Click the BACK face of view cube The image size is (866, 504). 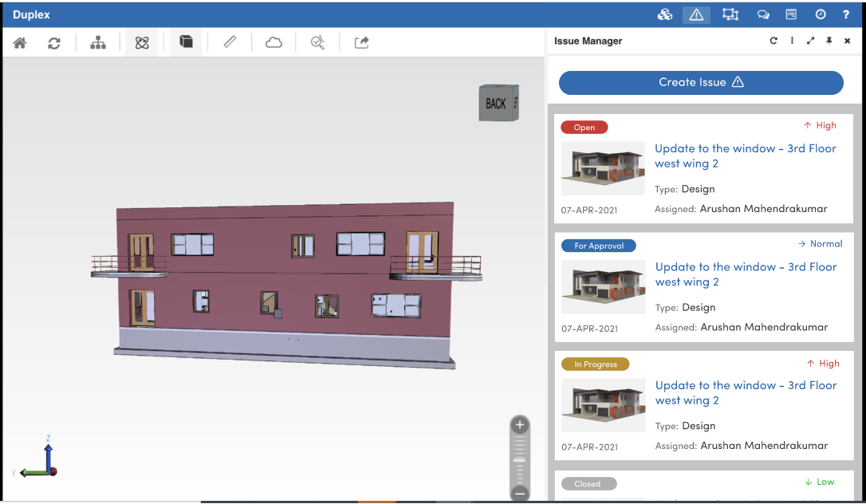click(495, 103)
